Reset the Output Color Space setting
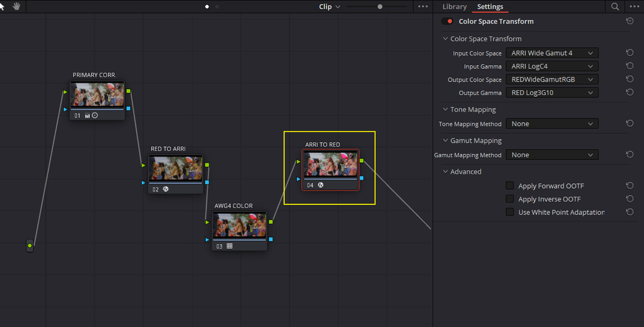Viewport: 644px width, 327px height. [629, 79]
